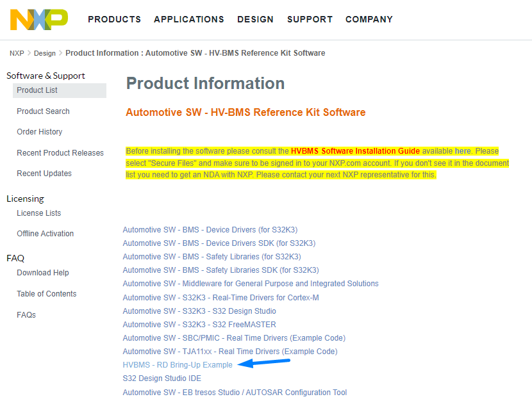
Task: Select Product List in the sidebar
Action: [37, 90]
